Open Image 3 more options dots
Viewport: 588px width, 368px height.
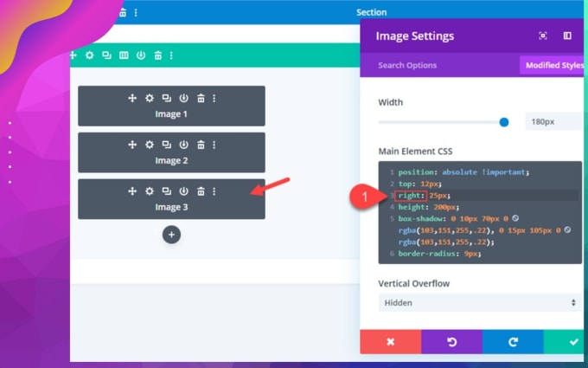click(x=214, y=191)
